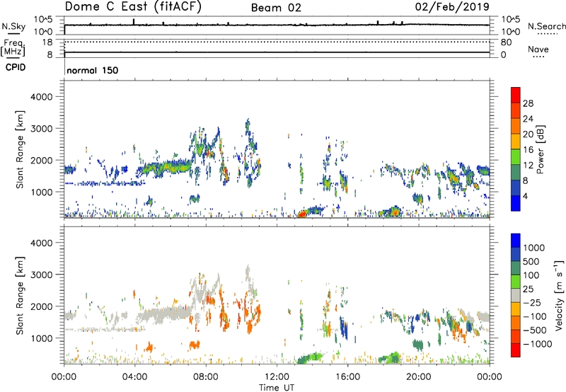This screenshot has height=392, width=566.
Task: Click the 'CPID' label
Action: (x=16, y=67)
